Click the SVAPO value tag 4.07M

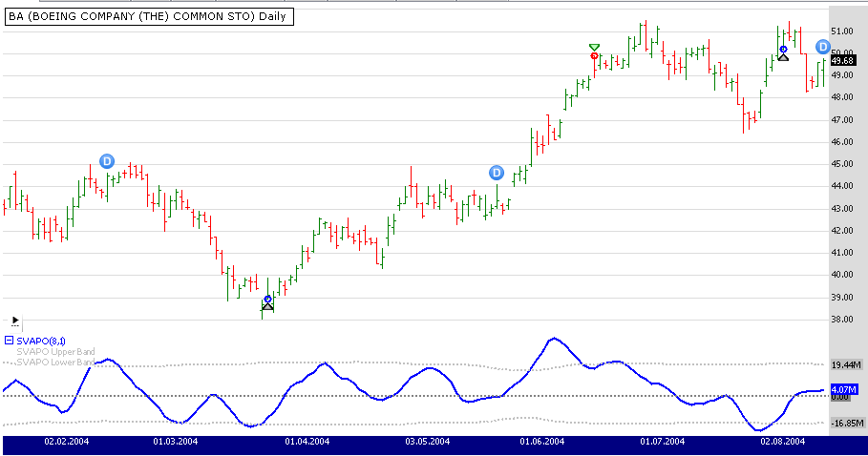[x=844, y=389]
